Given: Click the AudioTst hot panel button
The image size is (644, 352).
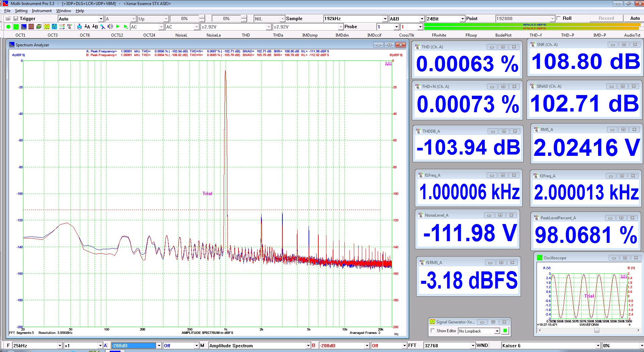Looking at the screenshot, I should click(632, 35).
